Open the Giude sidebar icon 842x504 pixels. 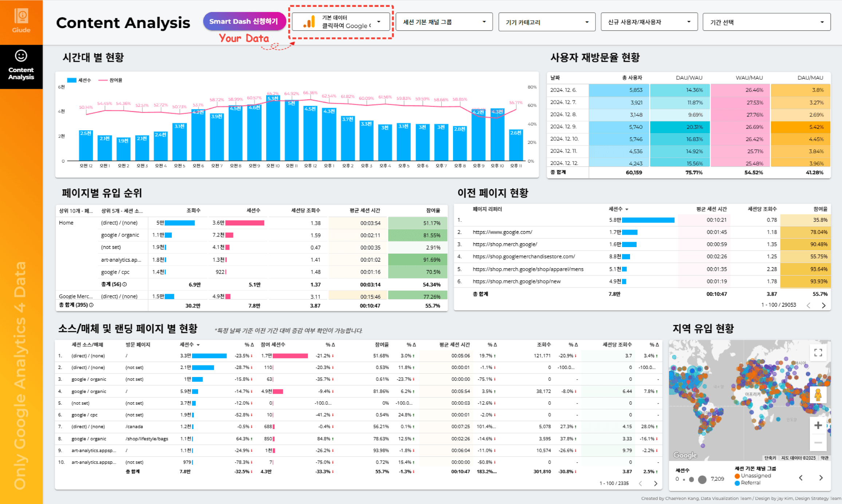21,21
